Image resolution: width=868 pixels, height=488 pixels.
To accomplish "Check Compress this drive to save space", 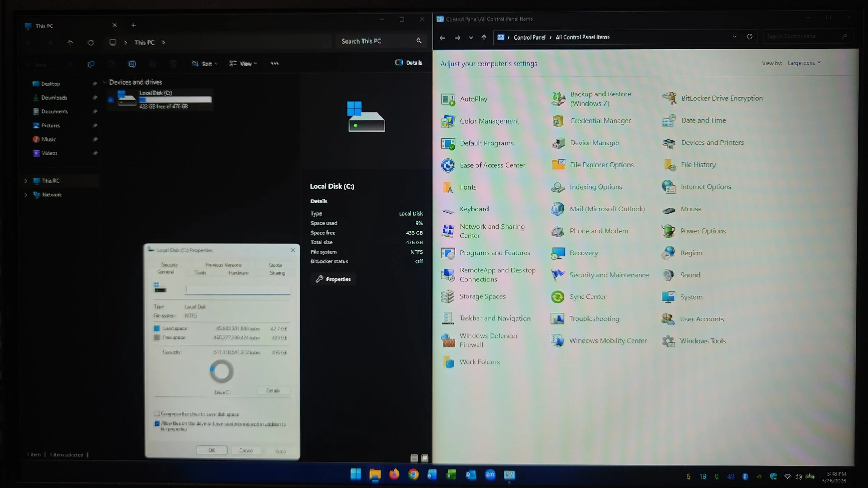I will coord(157,414).
